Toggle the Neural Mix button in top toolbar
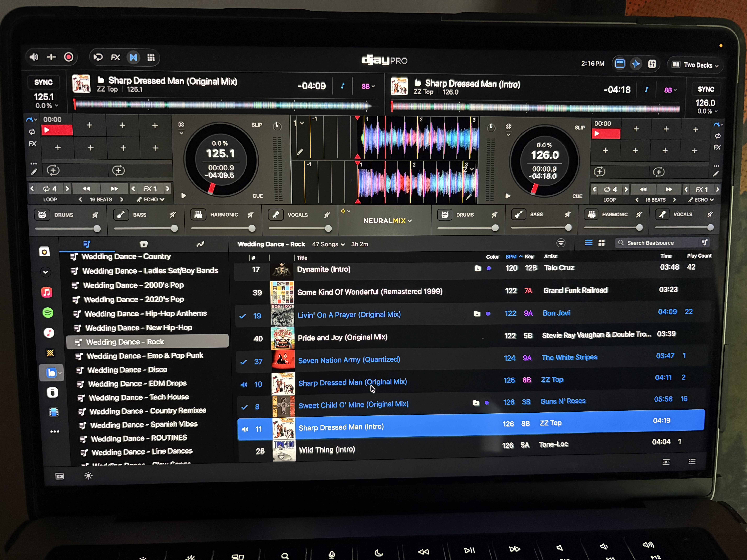Image resolution: width=747 pixels, height=560 pixels. point(133,57)
